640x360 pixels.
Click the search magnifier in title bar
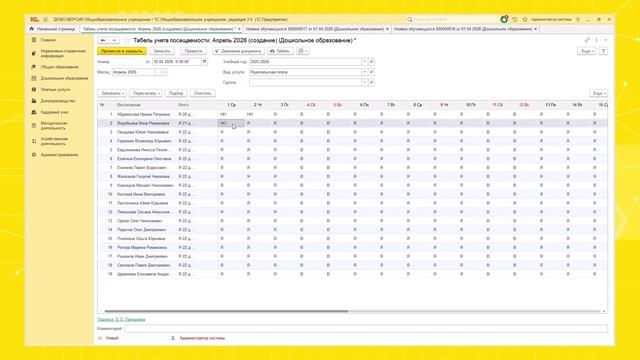409,19
